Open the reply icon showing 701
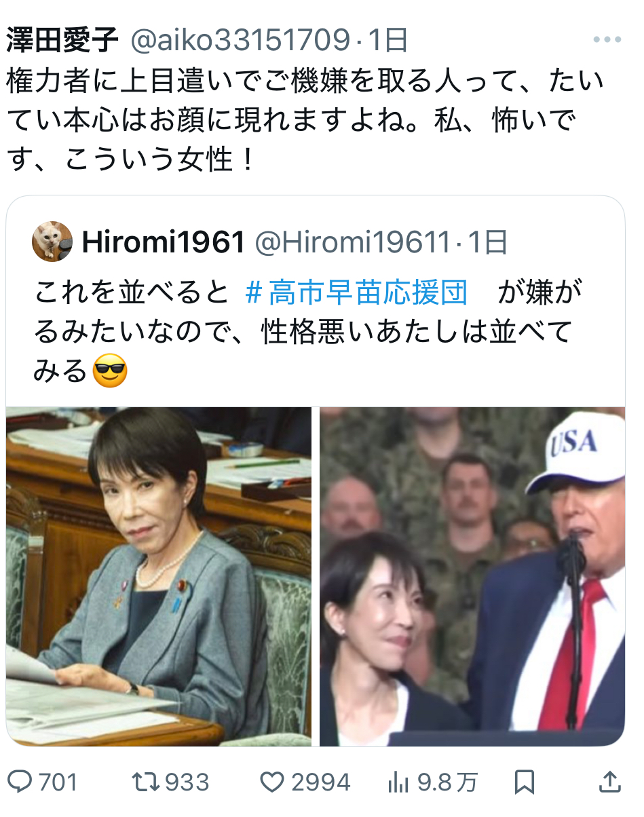The height and width of the screenshot is (817, 644). (x=22, y=782)
